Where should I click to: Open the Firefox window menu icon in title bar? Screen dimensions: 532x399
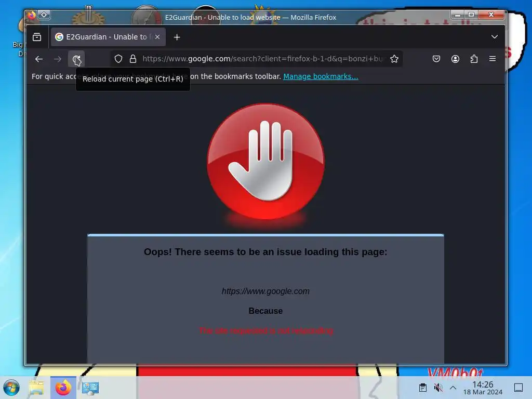32,15
